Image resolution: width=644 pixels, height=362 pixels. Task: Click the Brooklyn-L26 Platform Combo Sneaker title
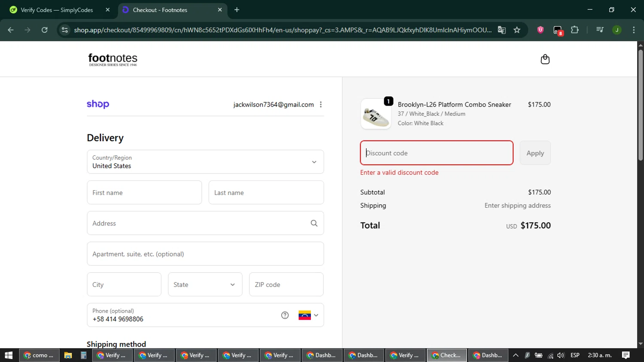[x=454, y=104]
